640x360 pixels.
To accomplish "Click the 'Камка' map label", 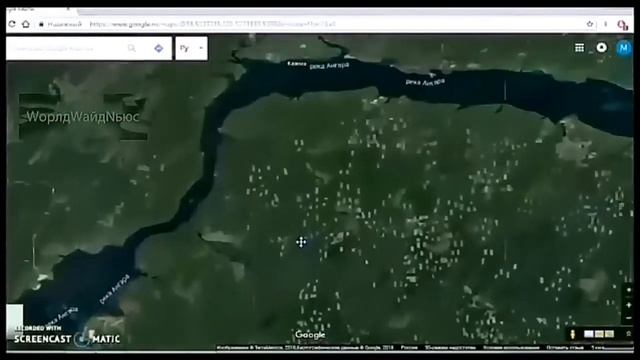I will (x=297, y=64).
